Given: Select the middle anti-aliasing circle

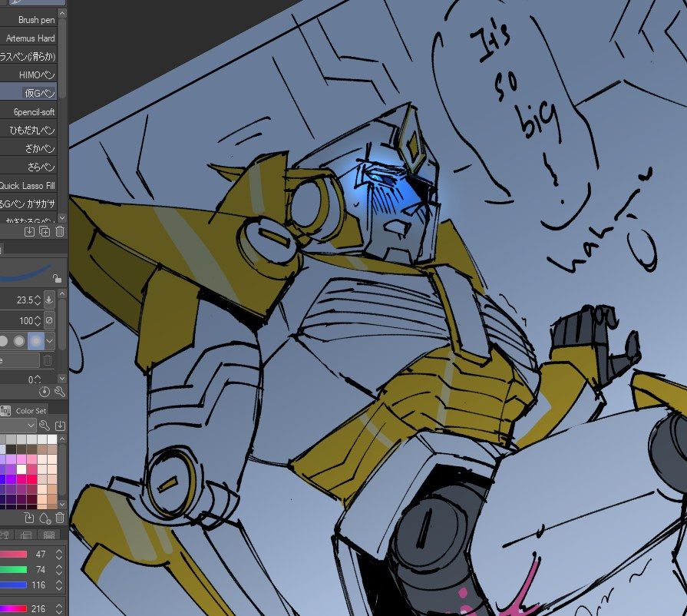Looking at the screenshot, I should click(x=19, y=341).
